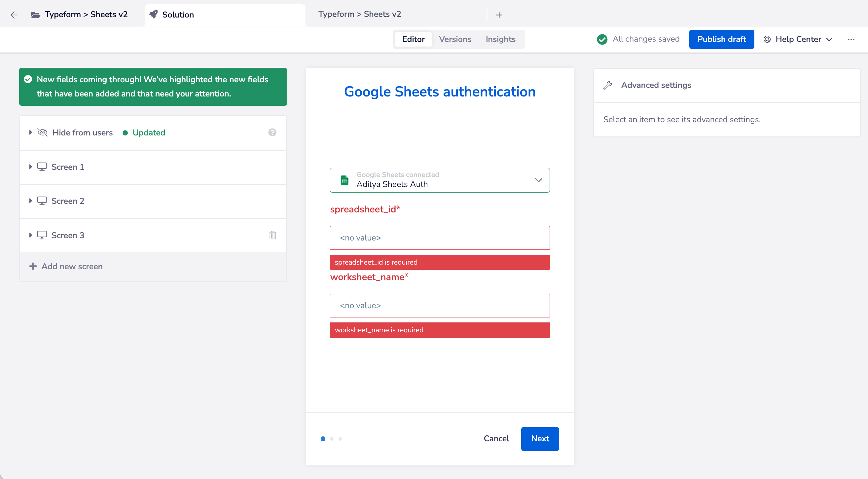The height and width of the screenshot is (479, 868).
Task: Click the add new screen plus button
Action: point(32,266)
